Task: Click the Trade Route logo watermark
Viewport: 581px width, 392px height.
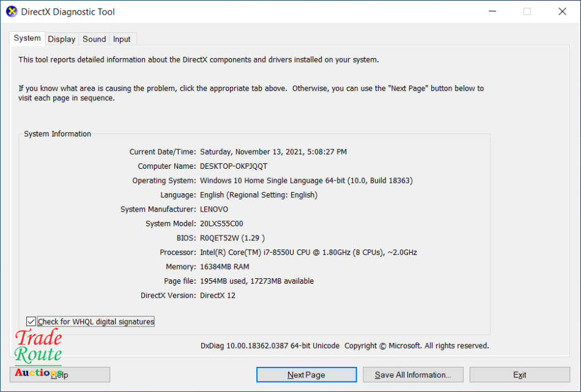Action: tap(38, 346)
